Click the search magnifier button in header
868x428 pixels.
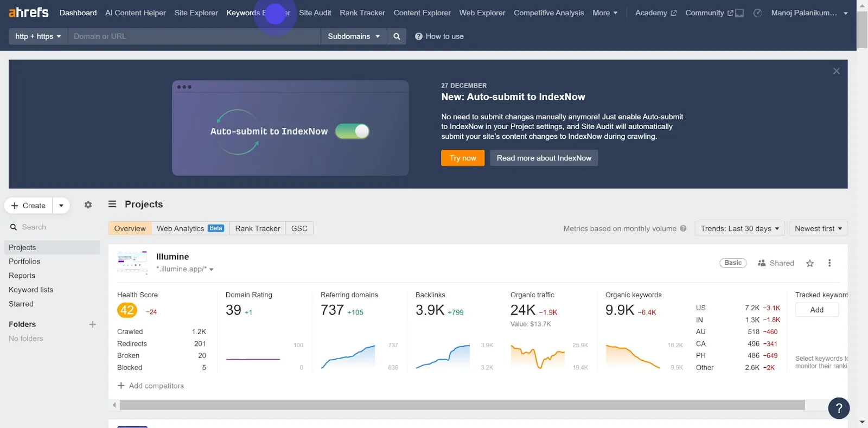pos(397,36)
